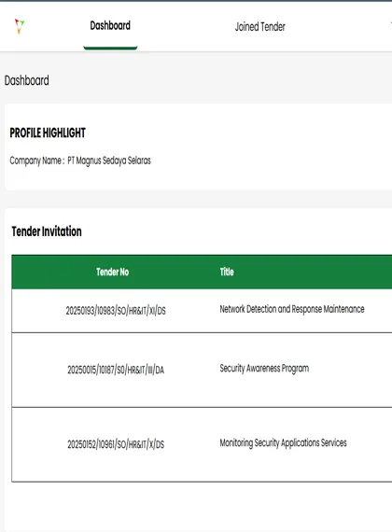The height and width of the screenshot is (532, 392).
Task: Open Monitoring Security Applications Services tender
Action: tap(283, 442)
